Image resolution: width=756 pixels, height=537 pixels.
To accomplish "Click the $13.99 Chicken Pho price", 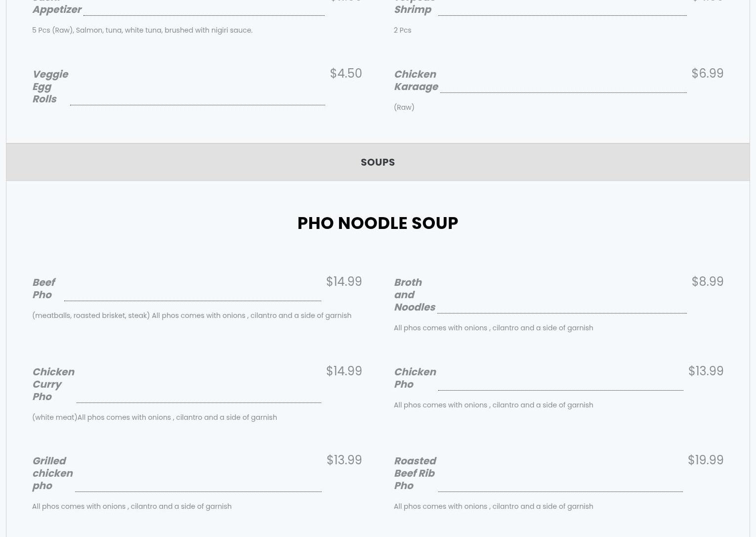I will 706,371.
